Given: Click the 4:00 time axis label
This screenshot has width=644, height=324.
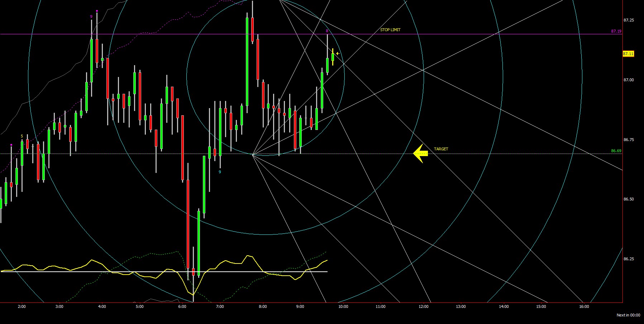Looking at the screenshot, I should click(x=102, y=306).
